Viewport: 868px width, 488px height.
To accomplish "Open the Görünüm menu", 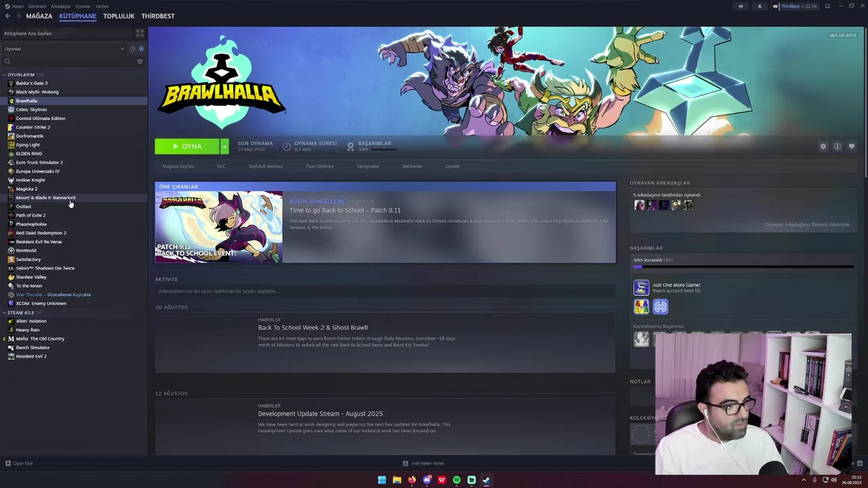I will coord(37,6).
